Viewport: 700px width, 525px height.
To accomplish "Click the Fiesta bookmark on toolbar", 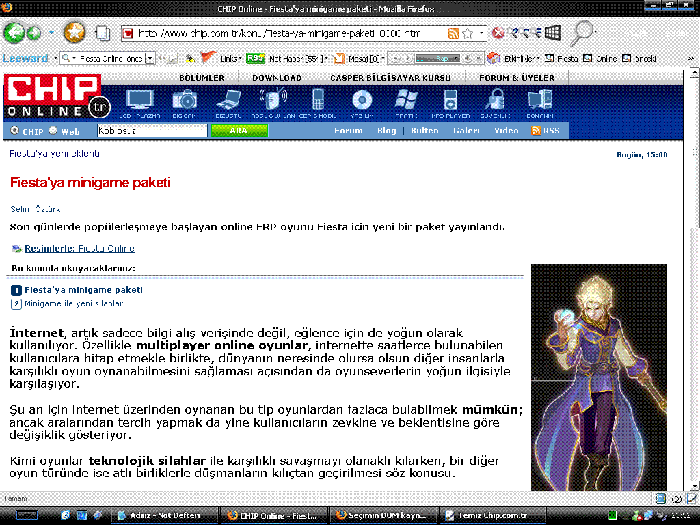I will coord(562,58).
